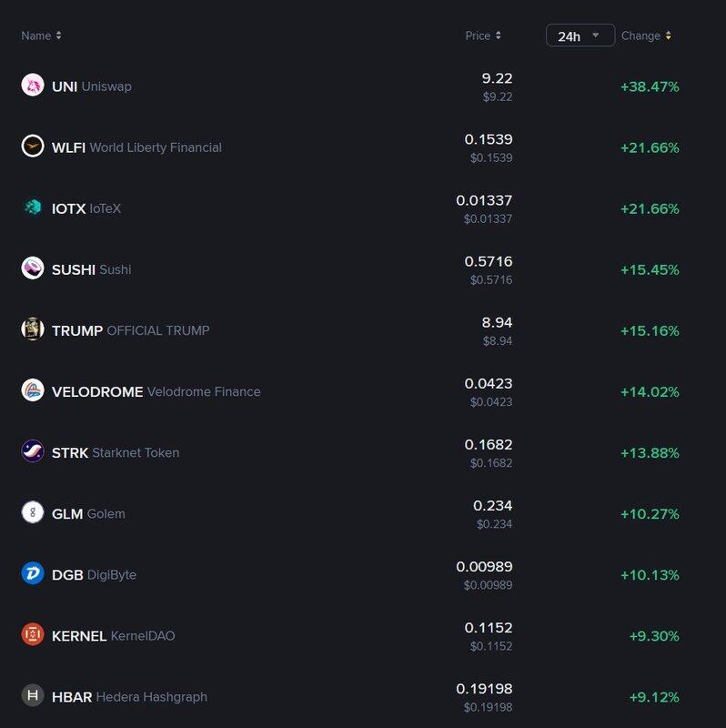726x728 pixels.
Task: Click the Velodrome Finance coin icon
Action: pos(33,390)
